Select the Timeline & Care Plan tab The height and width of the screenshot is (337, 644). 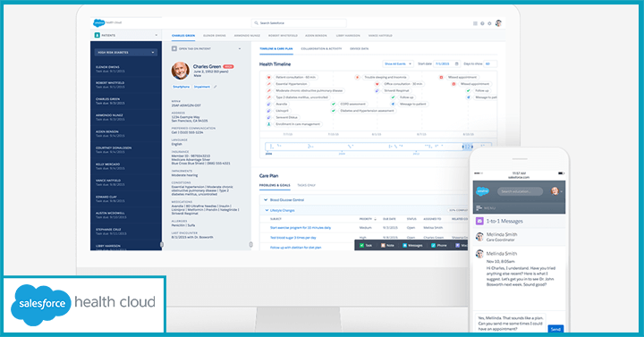[276, 49]
